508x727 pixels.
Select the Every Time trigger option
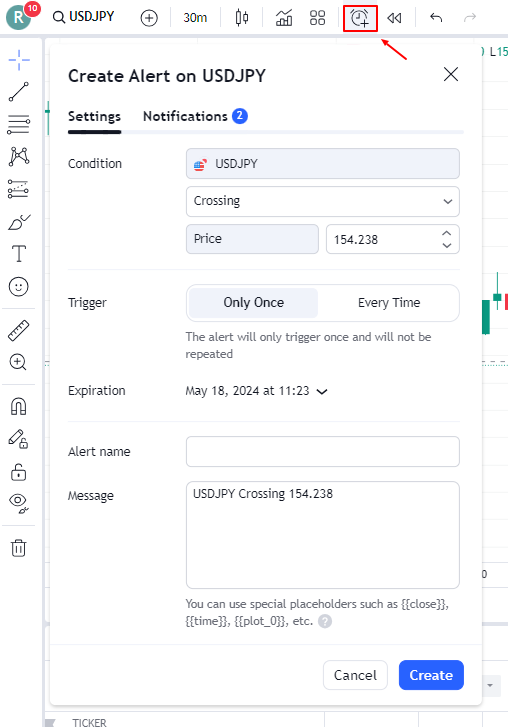pyautogui.click(x=389, y=303)
